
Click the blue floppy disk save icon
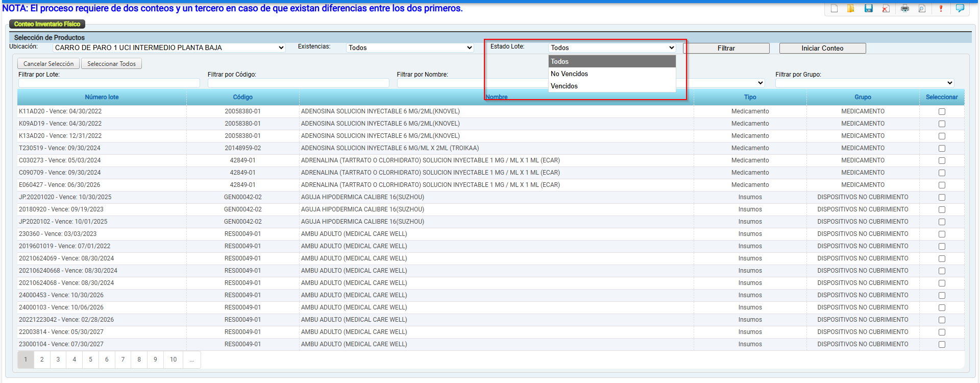click(x=868, y=8)
